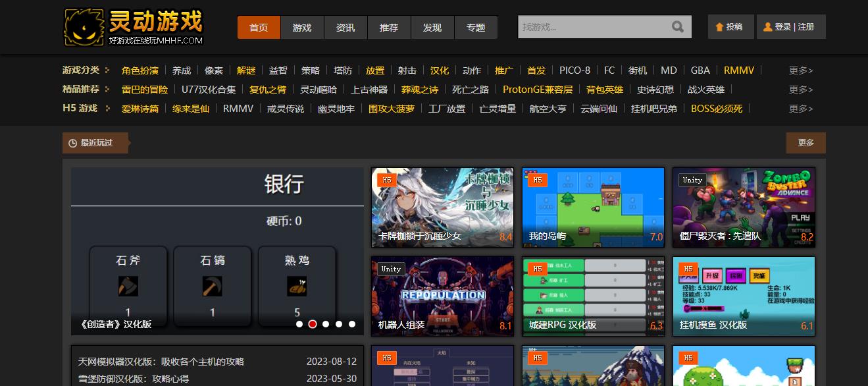Select the third carousel dot indicator
Screen dimensions: 868x386
[x=326, y=324]
